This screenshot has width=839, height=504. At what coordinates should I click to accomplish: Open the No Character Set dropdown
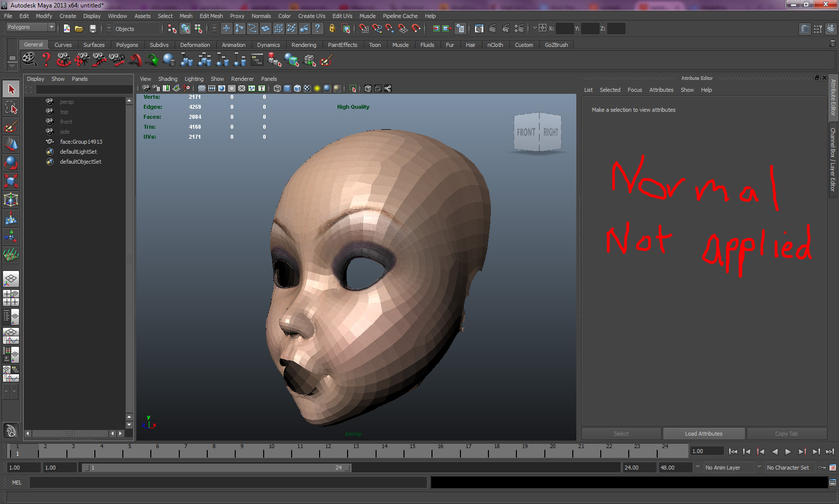tap(791, 468)
